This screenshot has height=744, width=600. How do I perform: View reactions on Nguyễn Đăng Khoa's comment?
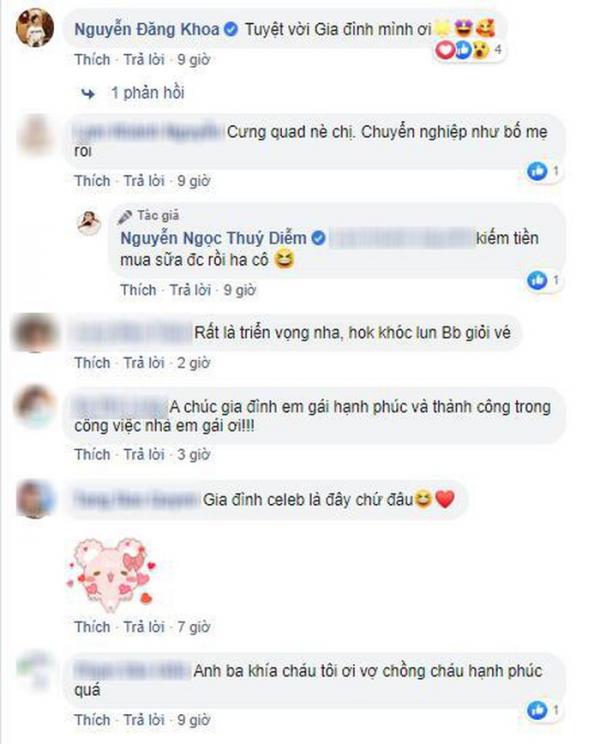click(469, 50)
